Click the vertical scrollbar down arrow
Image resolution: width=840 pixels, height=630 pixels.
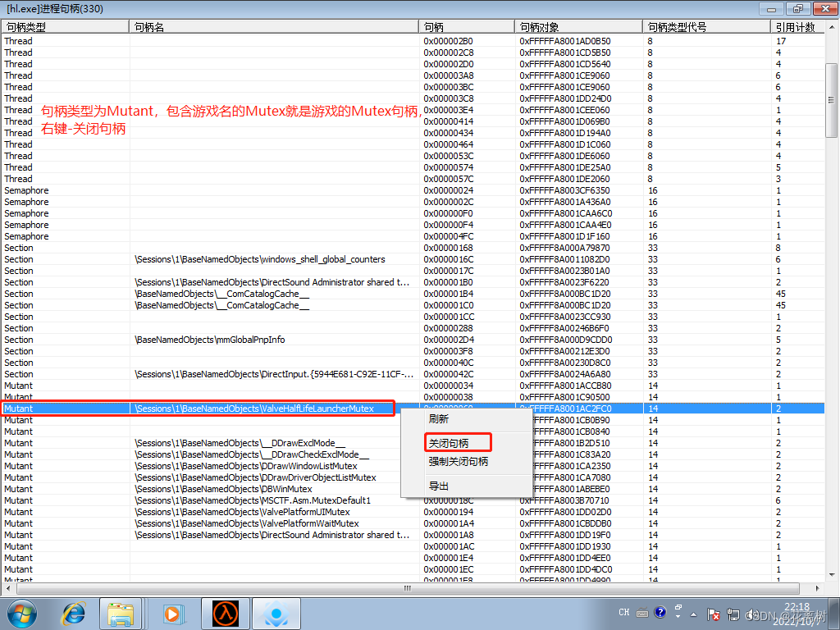pyautogui.click(x=832, y=575)
